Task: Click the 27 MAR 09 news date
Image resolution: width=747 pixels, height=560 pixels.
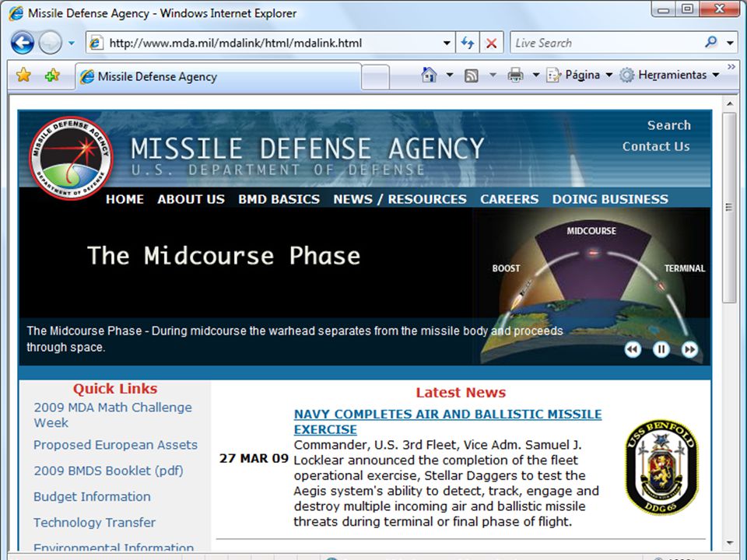Action: click(254, 458)
